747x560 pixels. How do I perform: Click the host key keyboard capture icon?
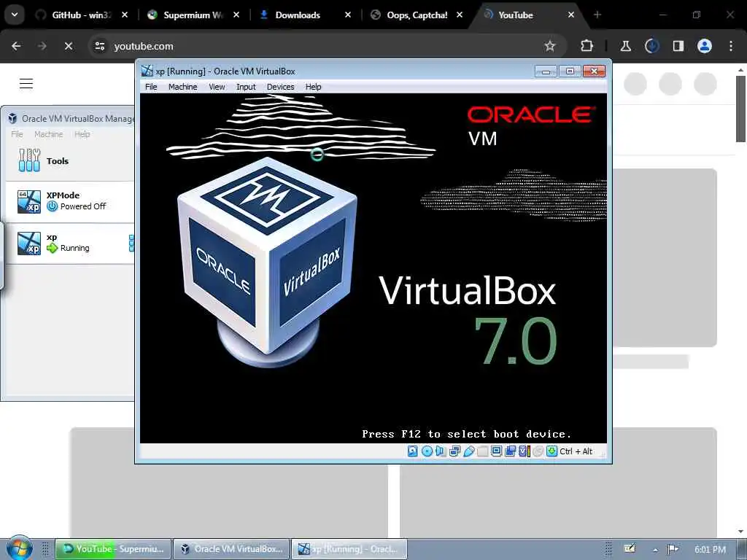point(551,451)
